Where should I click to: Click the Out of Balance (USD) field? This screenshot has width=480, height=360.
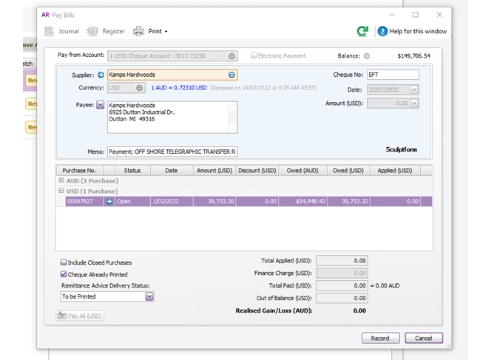coord(342,298)
